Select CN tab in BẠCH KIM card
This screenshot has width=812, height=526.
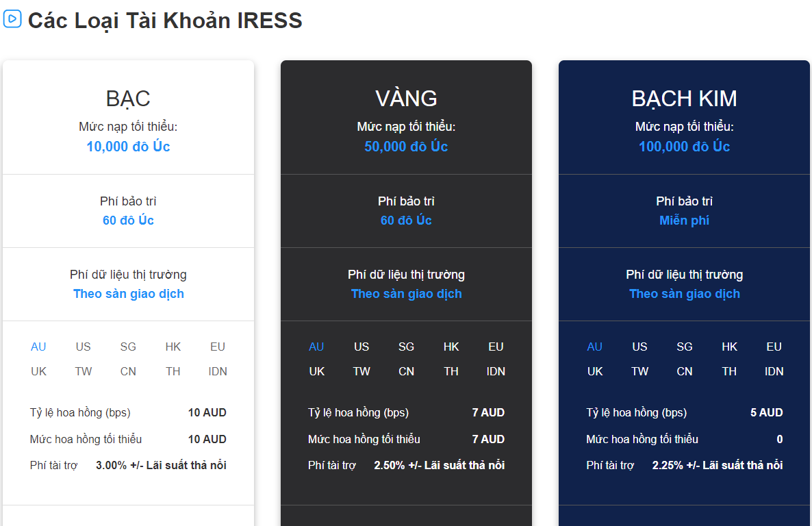685,372
